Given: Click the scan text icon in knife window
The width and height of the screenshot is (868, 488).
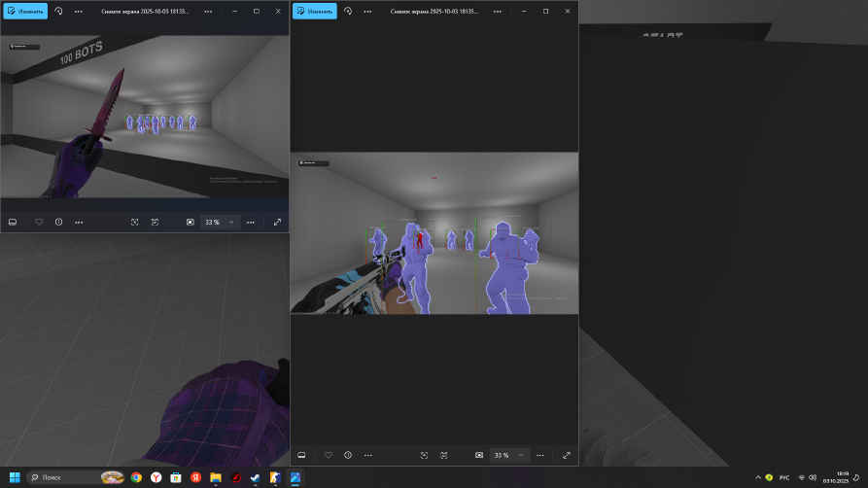Looking at the screenshot, I should [x=134, y=222].
